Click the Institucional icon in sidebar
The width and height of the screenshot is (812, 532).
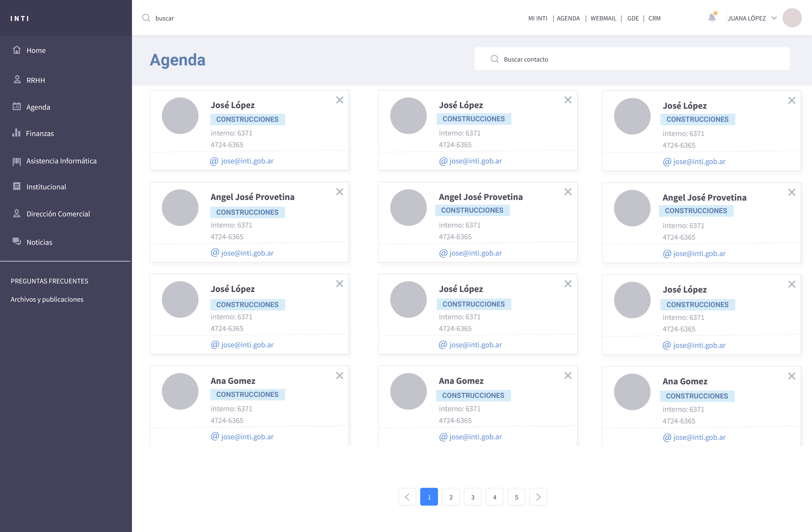(17, 186)
